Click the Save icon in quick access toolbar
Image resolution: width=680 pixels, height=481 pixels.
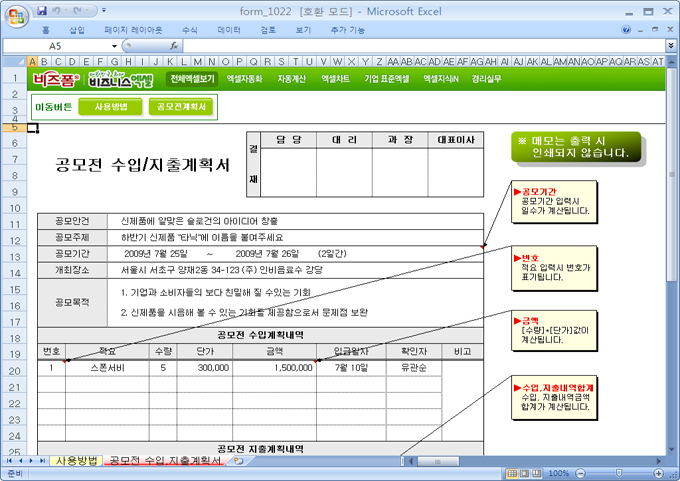(x=41, y=10)
